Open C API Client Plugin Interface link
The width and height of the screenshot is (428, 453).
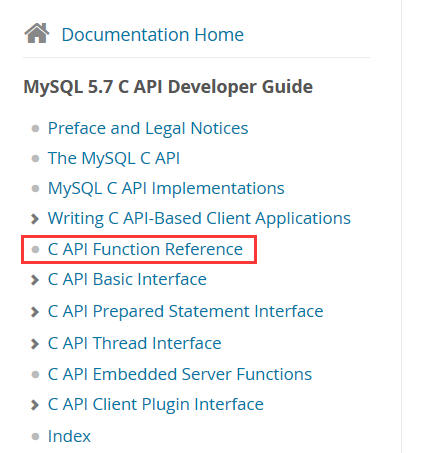[x=156, y=405]
